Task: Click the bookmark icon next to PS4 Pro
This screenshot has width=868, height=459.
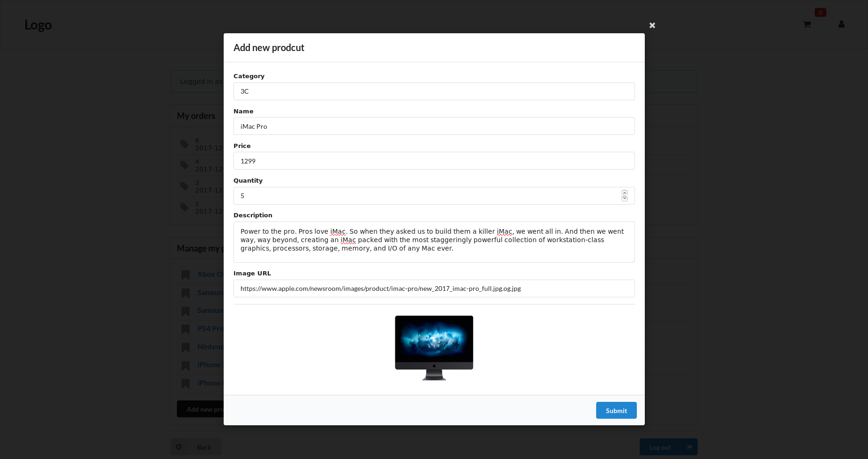Action: click(x=185, y=329)
